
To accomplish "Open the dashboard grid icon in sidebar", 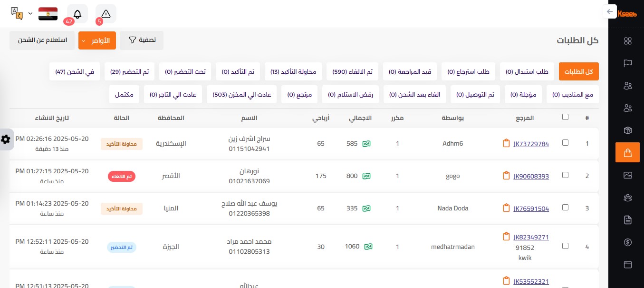I will [x=627, y=41].
